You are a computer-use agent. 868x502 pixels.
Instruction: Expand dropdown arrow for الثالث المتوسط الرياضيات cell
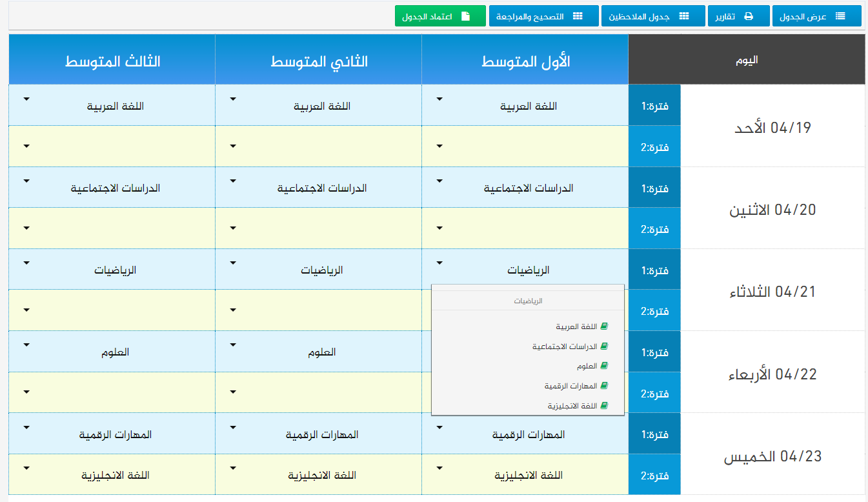point(26,263)
